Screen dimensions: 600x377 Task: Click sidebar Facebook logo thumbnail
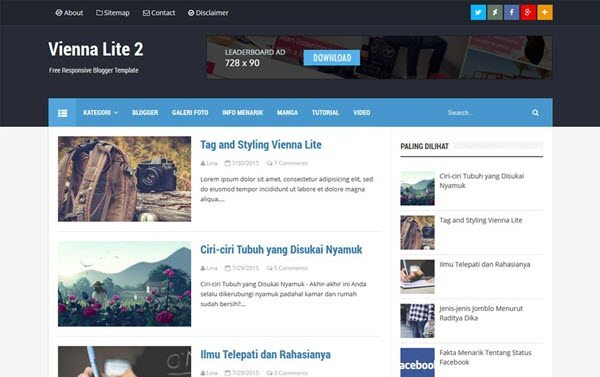[417, 362]
